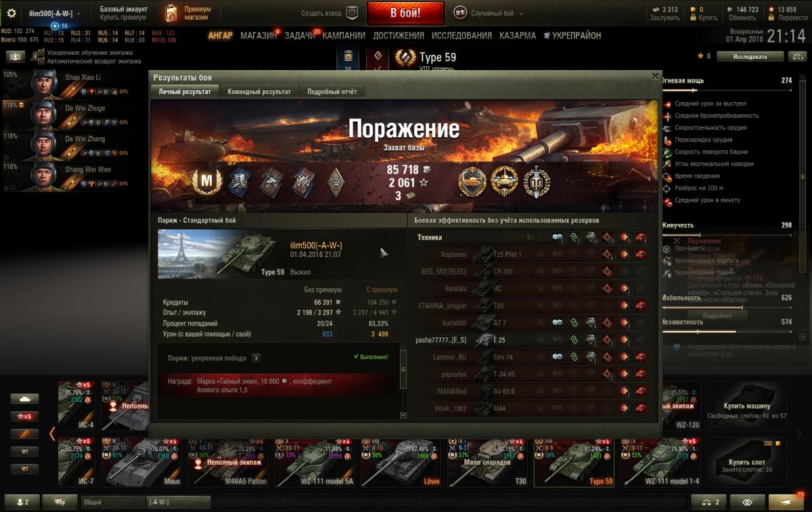Select the x5 bonus filter icon
The image size is (812, 512).
(24, 416)
